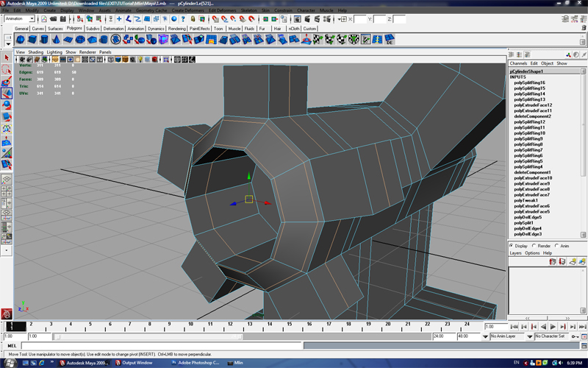Open Channels menu in Channel Box
The height and width of the screenshot is (368, 588).
(x=518, y=63)
